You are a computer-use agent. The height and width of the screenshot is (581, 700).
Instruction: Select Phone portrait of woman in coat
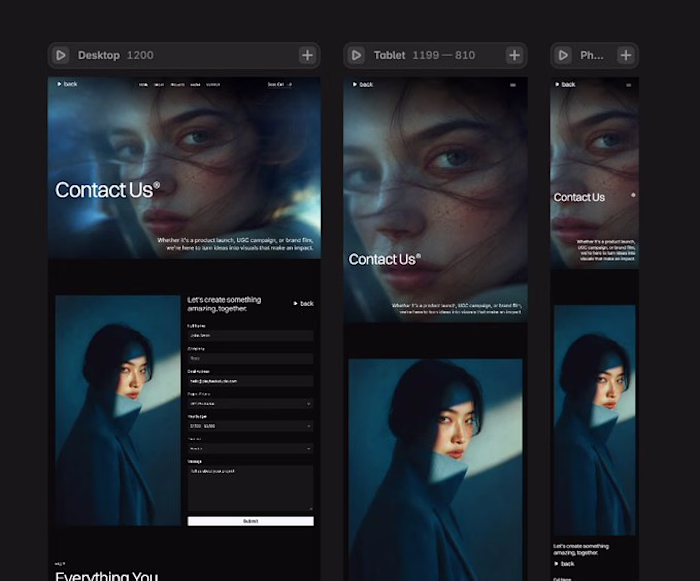595,420
